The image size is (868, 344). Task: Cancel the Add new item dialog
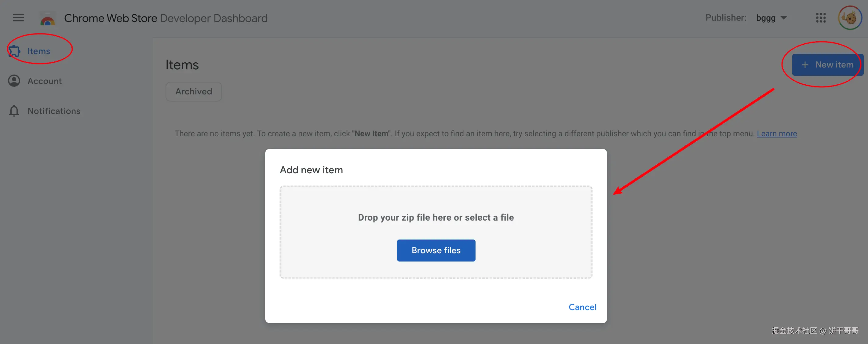(582, 307)
